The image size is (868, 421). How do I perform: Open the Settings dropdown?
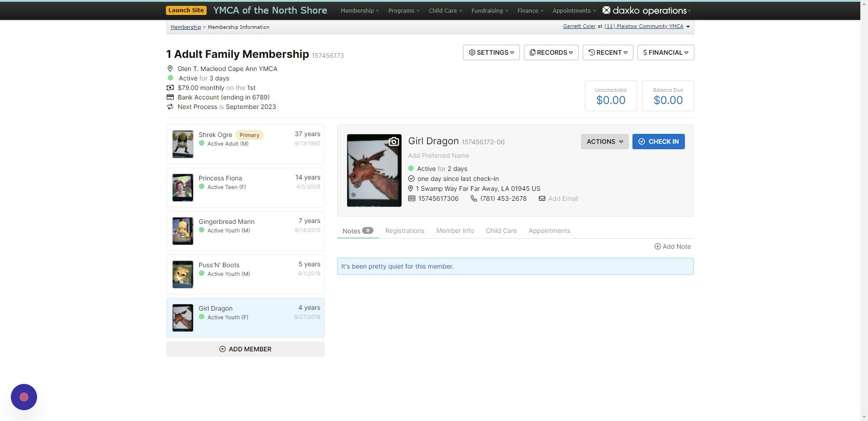pos(491,52)
